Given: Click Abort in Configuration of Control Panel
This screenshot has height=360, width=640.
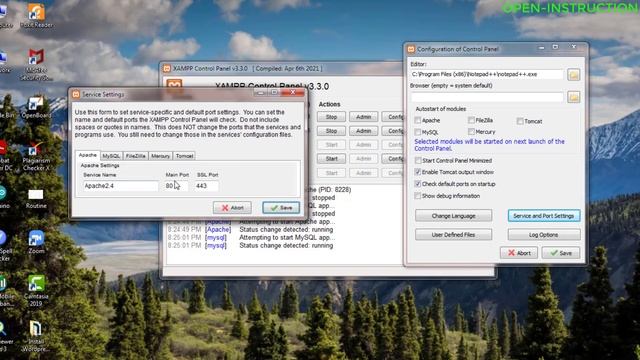Looking at the screenshot, I should point(519,253).
